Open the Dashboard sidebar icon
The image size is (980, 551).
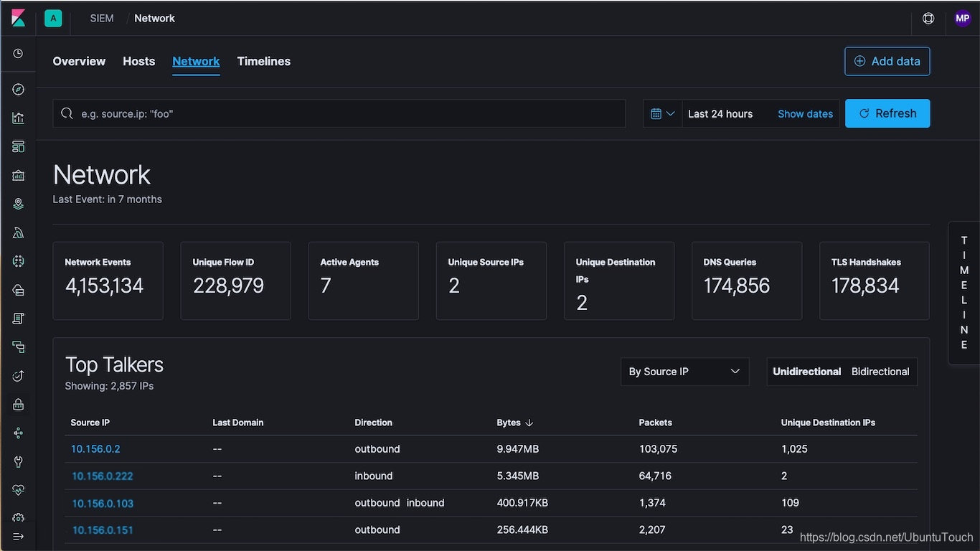point(18,147)
